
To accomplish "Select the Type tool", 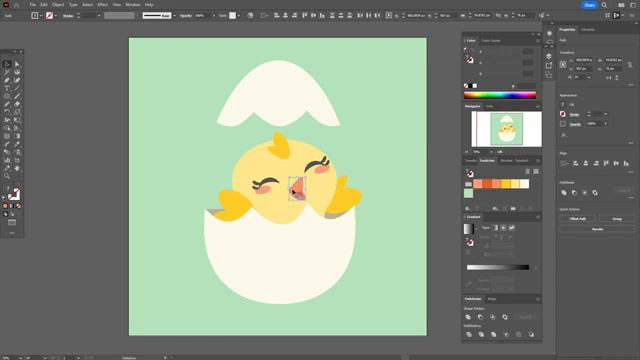I will [x=7, y=88].
